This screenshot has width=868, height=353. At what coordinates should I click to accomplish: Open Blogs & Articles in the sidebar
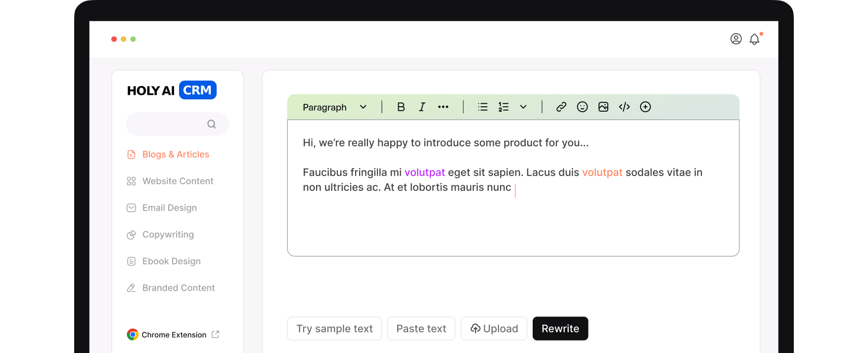(x=175, y=155)
